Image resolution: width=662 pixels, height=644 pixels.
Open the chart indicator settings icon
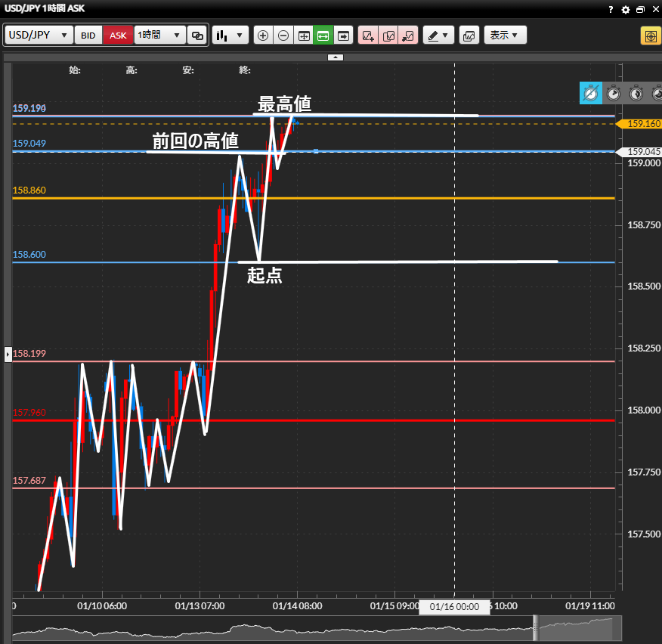469,36
